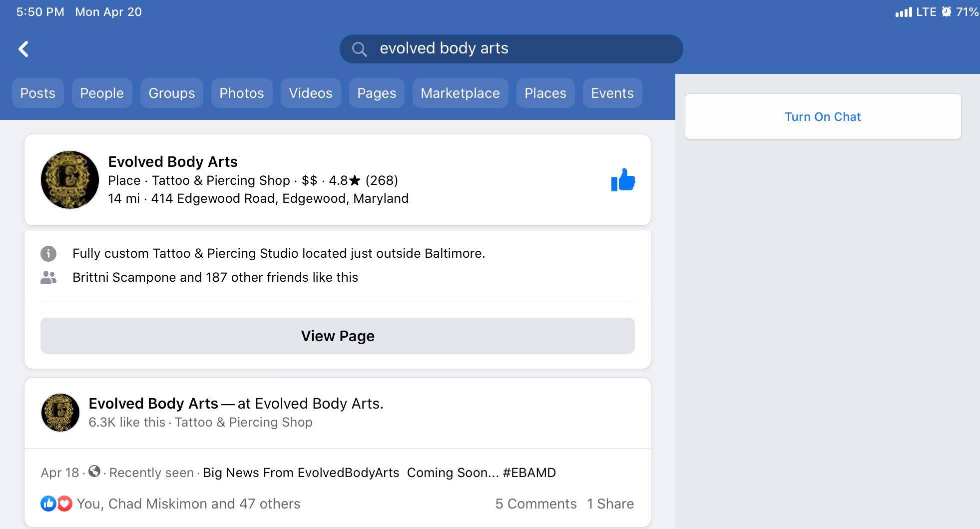The height and width of the screenshot is (529, 980).
Task: Select the Groups filter tab
Action: pos(172,93)
